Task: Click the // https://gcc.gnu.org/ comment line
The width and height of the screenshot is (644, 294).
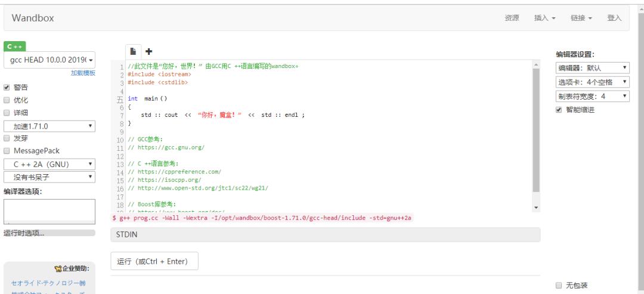Action: (166, 147)
